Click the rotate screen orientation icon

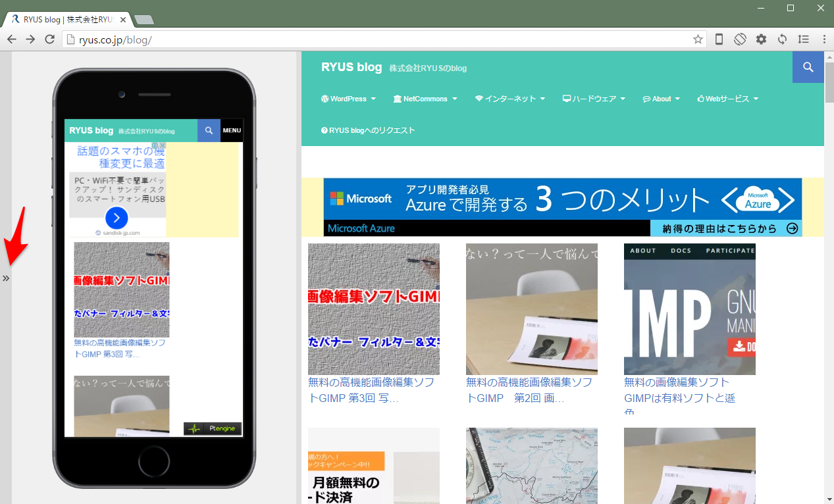(x=740, y=39)
